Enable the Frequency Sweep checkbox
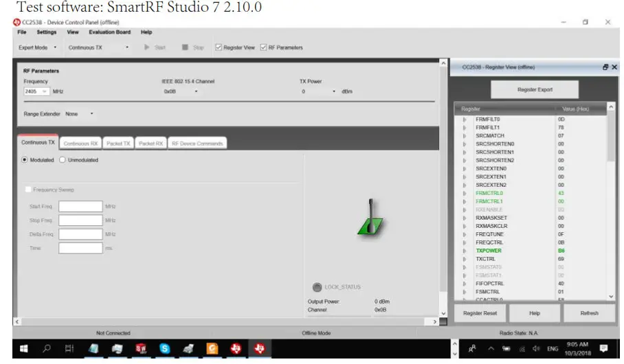Image resolution: width=624 pixels, height=364 pixels. click(28, 190)
